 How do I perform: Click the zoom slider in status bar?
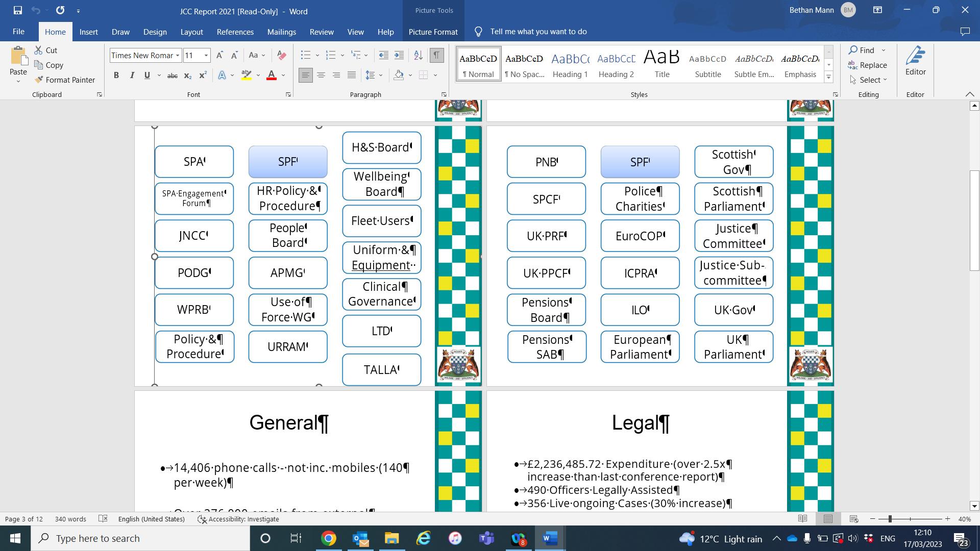coord(890,519)
